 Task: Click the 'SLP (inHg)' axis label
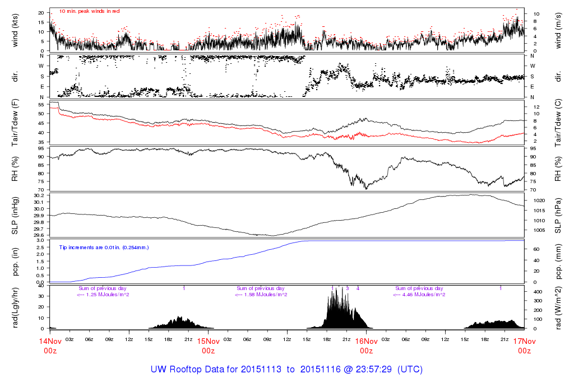(x=15, y=216)
